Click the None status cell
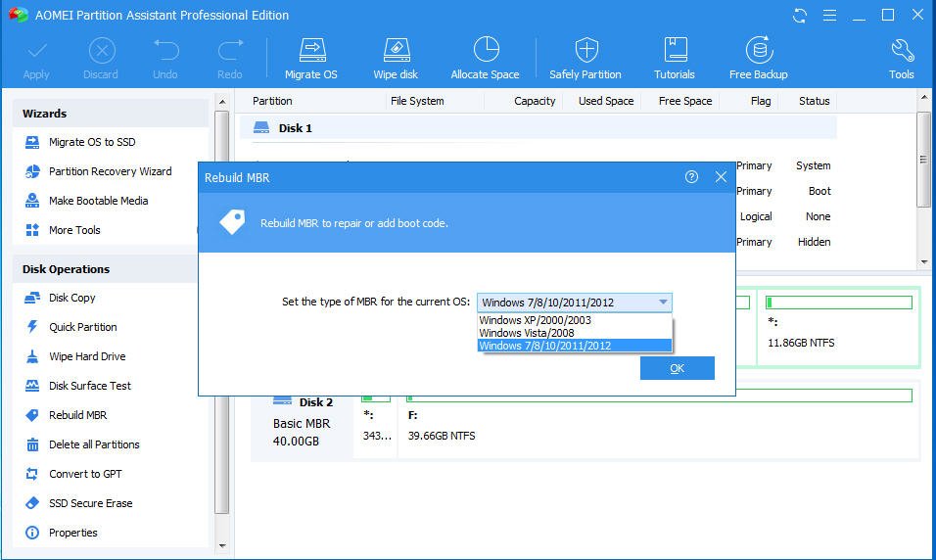The height and width of the screenshot is (560, 936). click(x=818, y=216)
